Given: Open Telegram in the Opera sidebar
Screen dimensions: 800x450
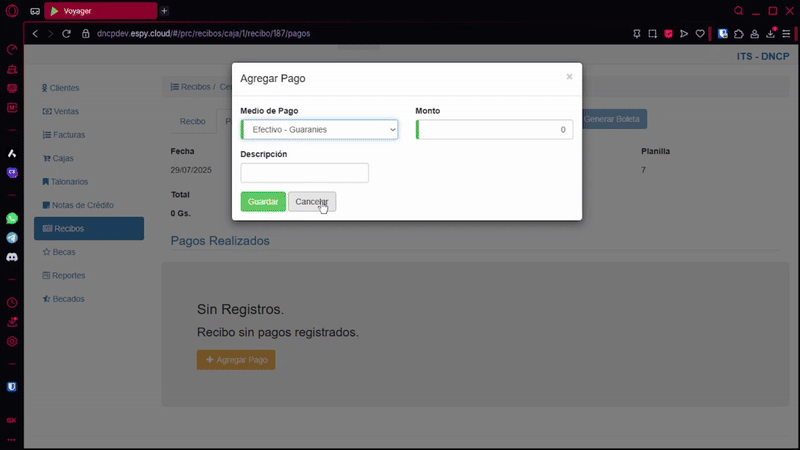Looking at the screenshot, I should pyautogui.click(x=12, y=237).
